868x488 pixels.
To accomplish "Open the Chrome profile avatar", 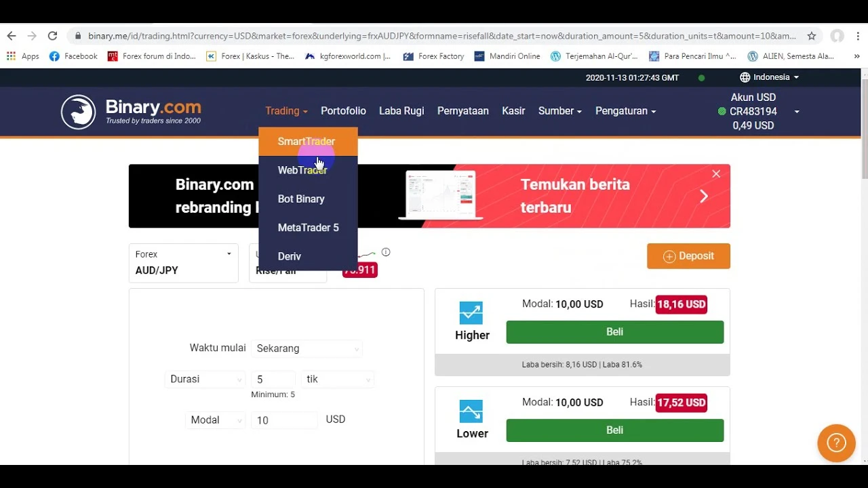I will pos(837,36).
